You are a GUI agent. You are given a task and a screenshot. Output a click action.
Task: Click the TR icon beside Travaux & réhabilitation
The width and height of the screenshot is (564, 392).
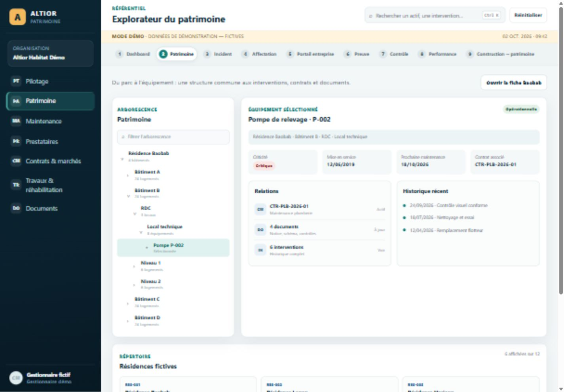coord(16,185)
